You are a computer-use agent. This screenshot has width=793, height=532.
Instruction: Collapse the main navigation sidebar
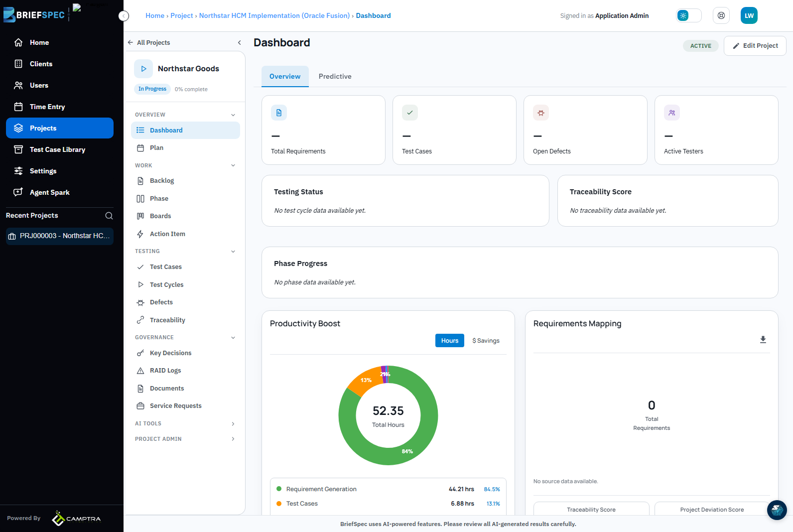[124, 16]
